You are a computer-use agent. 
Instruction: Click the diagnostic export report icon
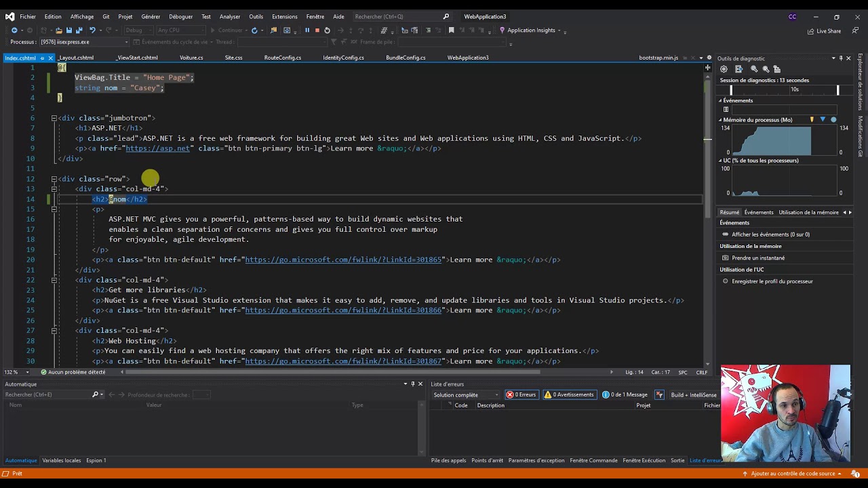pyautogui.click(x=738, y=69)
